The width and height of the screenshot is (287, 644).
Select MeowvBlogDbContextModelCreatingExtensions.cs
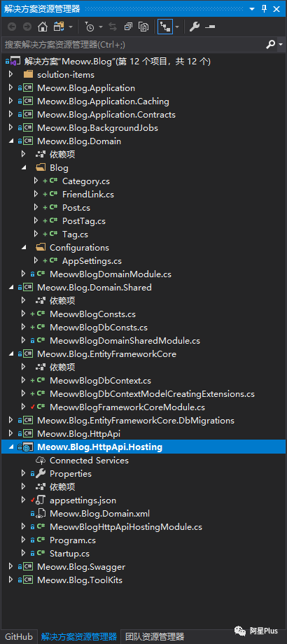click(152, 394)
